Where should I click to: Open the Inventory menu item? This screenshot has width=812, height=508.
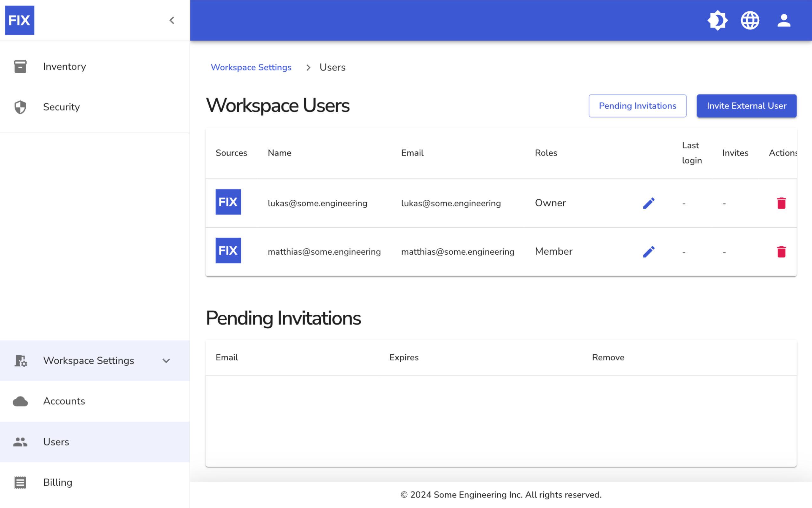[95, 67]
